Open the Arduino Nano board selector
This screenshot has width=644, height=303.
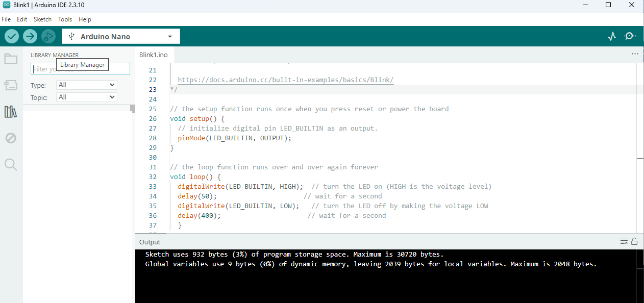[121, 36]
